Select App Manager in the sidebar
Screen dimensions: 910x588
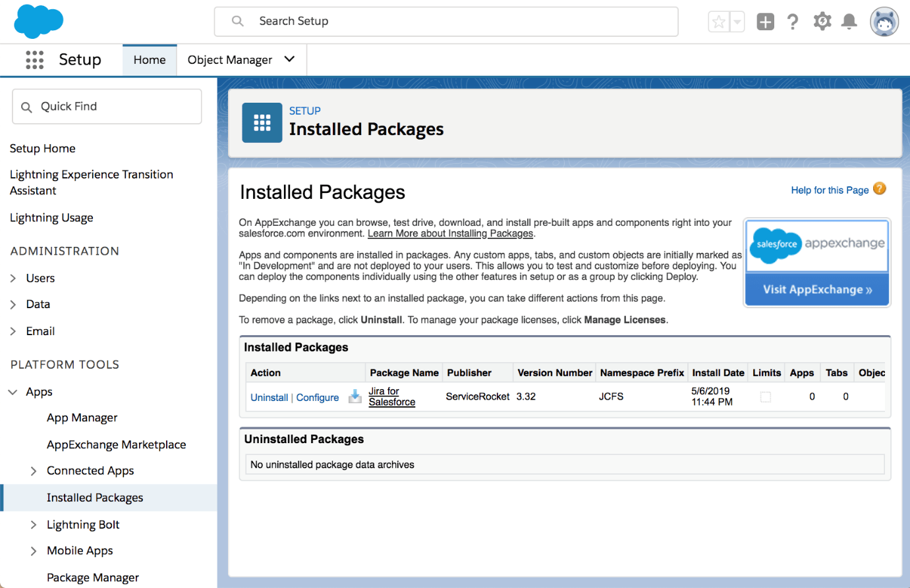[82, 417]
